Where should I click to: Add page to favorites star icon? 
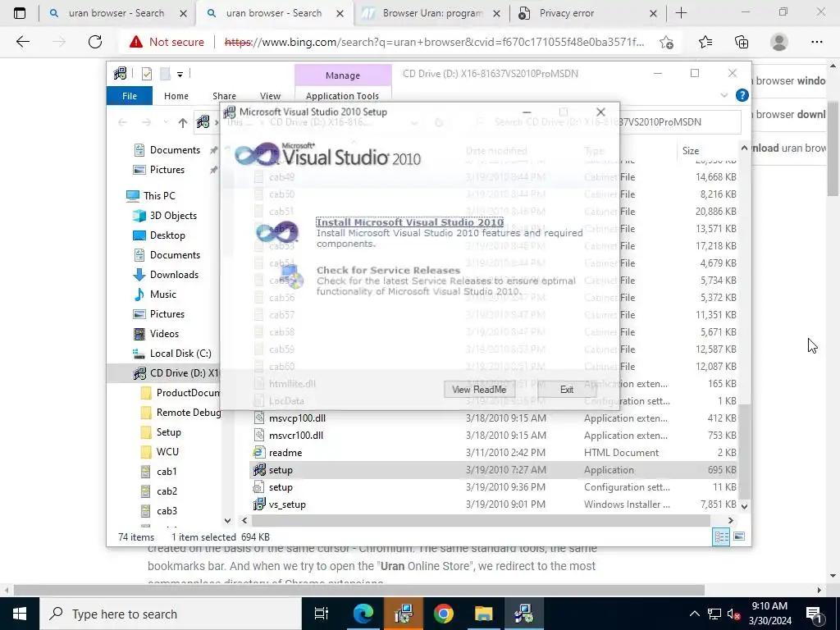666,42
